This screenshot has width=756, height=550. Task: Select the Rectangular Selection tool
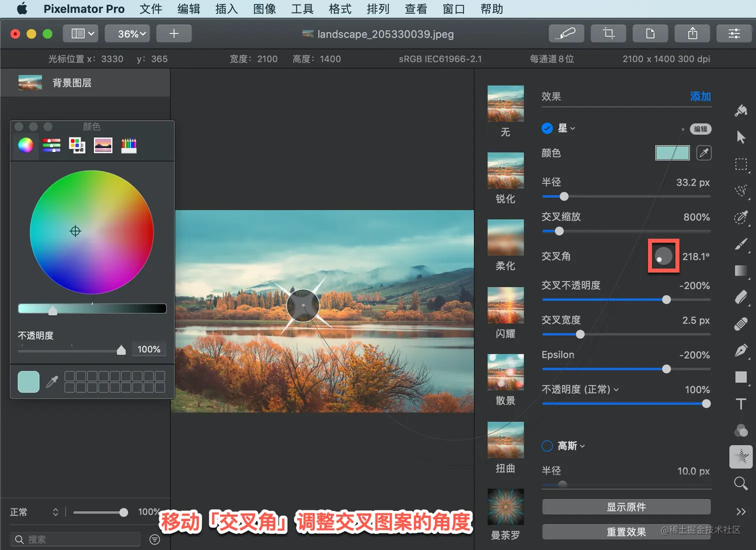coord(741,164)
